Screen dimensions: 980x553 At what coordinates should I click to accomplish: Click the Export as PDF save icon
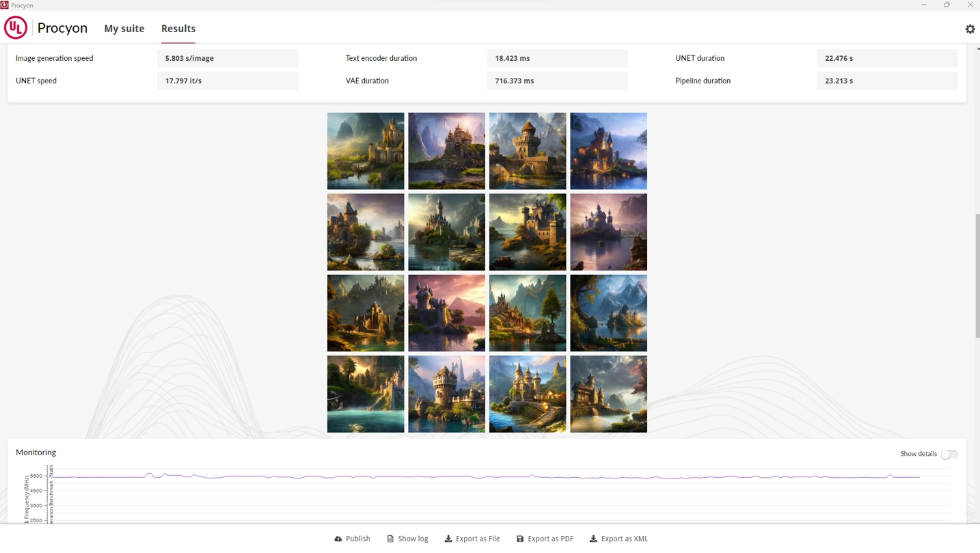click(x=520, y=539)
